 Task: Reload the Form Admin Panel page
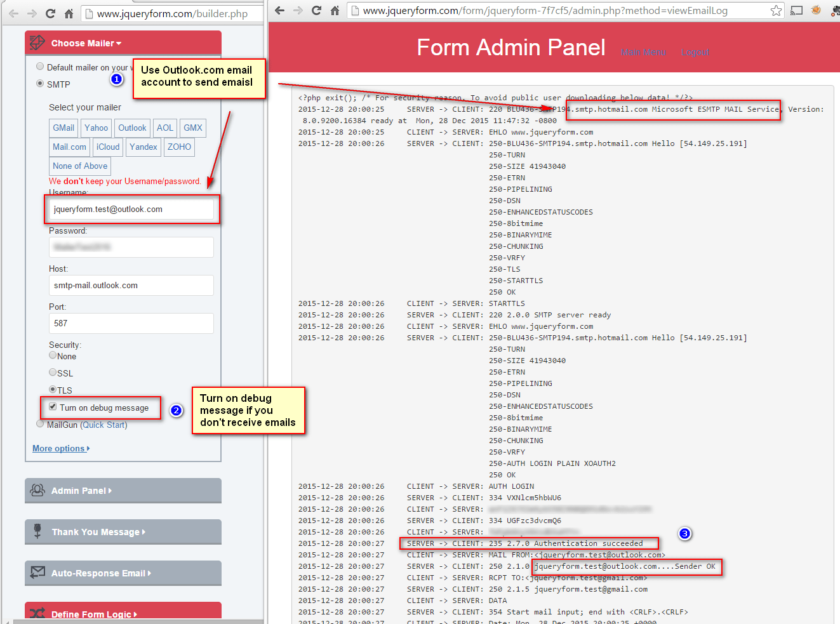coord(316,10)
